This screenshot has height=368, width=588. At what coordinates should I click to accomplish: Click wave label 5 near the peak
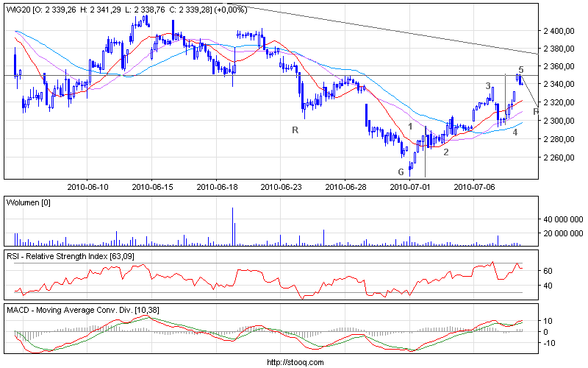pyautogui.click(x=521, y=69)
